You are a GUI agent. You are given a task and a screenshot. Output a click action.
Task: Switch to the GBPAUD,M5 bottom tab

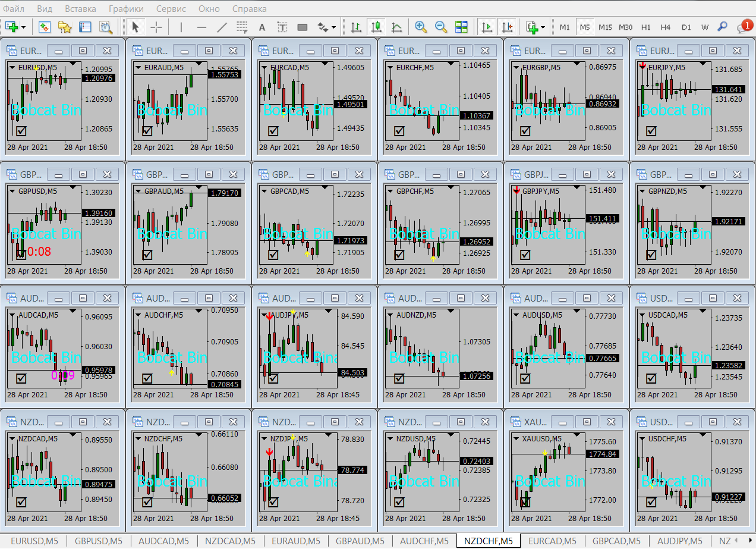tap(360, 541)
